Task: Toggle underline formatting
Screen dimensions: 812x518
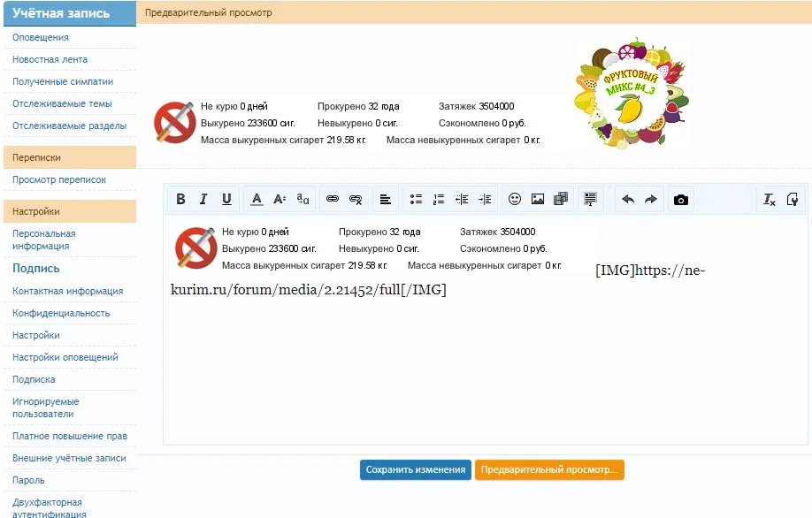Action: [x=226, y=199]
